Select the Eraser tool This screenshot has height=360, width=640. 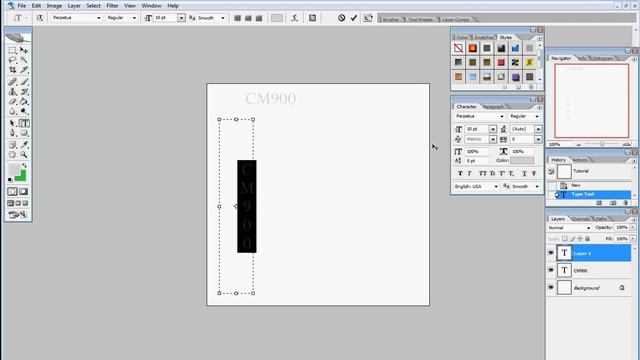[x=12, y=101]
